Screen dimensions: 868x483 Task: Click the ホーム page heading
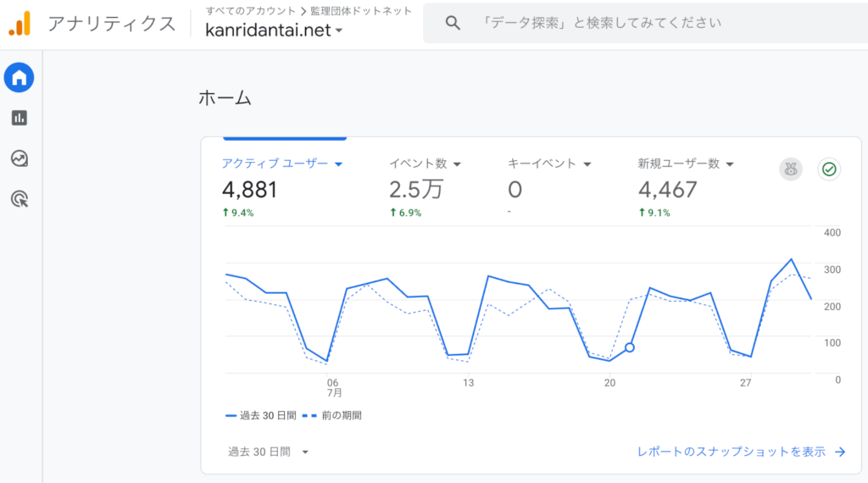point(225,98)
